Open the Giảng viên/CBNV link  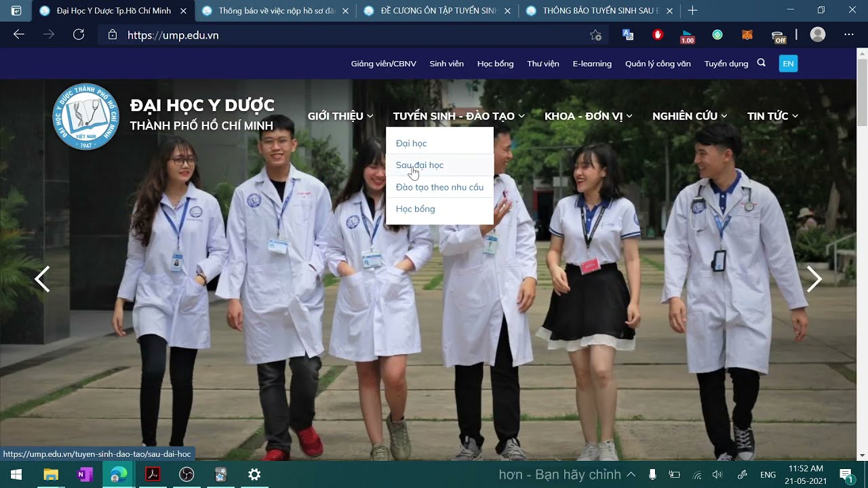click(x=383, y=64)
